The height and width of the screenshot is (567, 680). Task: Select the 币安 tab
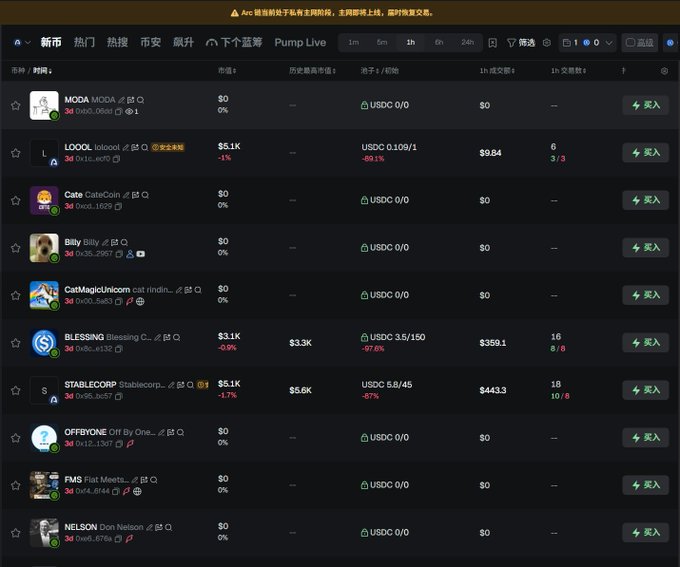click(x=150, y=43)
